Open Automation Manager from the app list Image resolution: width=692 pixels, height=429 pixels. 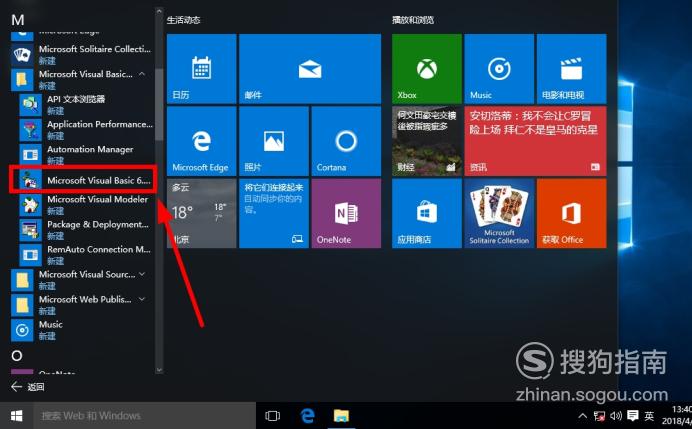[x=86, y=155]
